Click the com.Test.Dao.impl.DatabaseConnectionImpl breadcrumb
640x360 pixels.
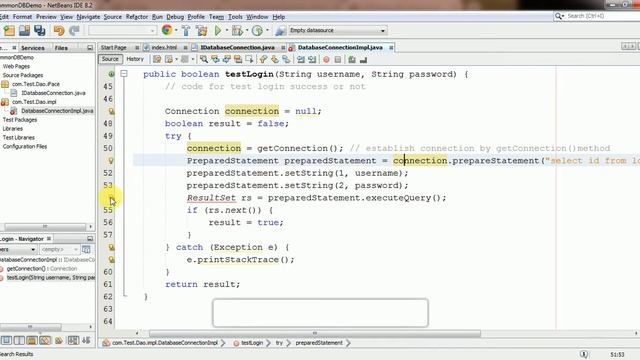click(165, 343)
